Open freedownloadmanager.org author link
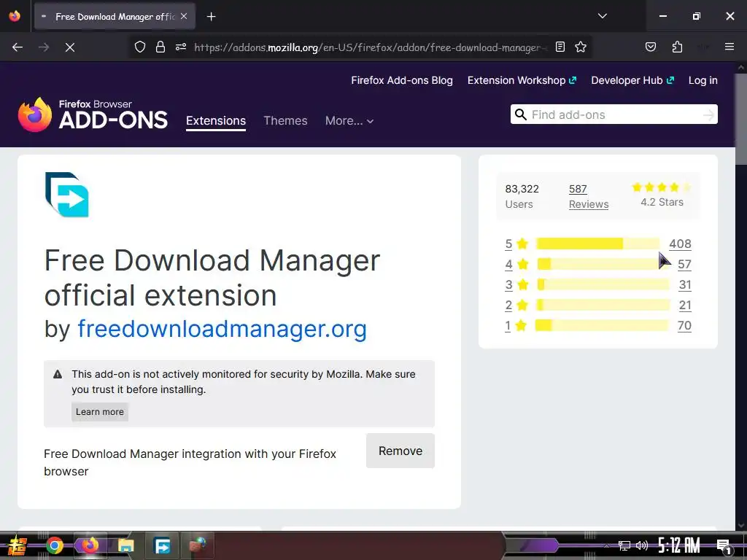The height and width of the screenshot is (560, 747). (222, 329)
